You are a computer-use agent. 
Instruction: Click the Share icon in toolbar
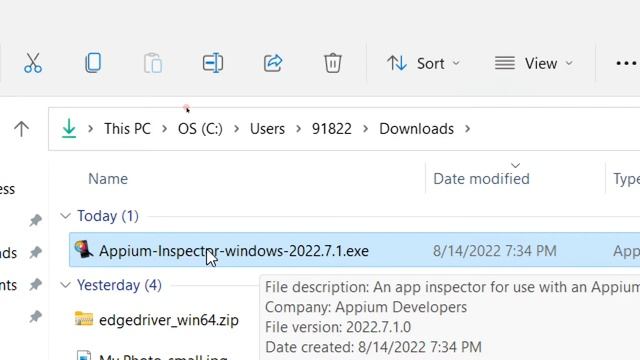point(273,63)
